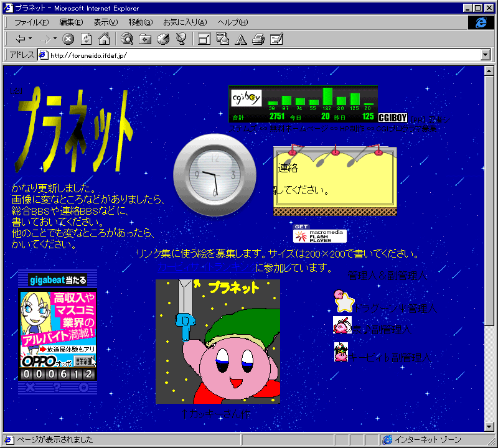
Task: Click the Kirby プラネット illustration
Action: coord(218,342)
